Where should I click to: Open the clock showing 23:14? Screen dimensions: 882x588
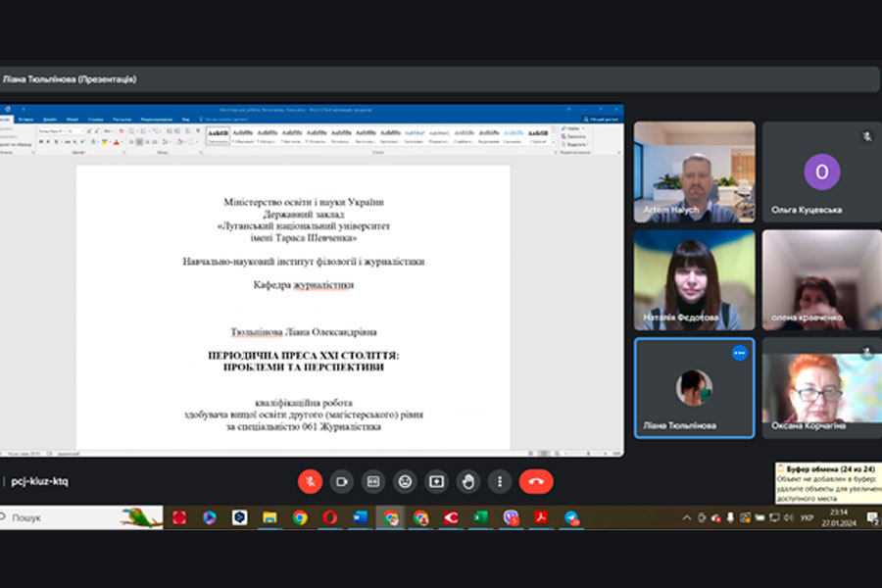point(839,517)
